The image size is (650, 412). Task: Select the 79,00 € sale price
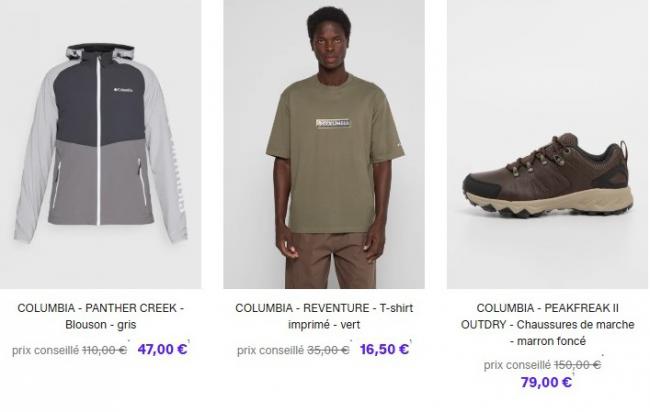coord(546,382)
